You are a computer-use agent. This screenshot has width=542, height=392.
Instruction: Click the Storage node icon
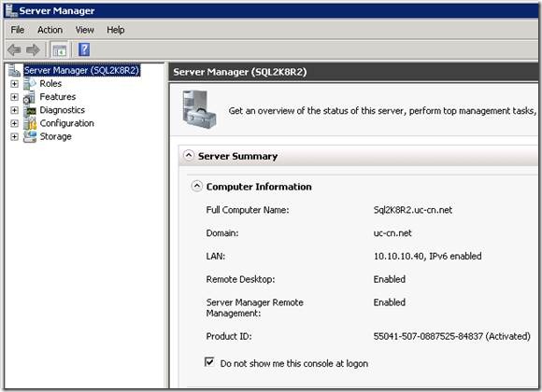click(x=30, y=137)
